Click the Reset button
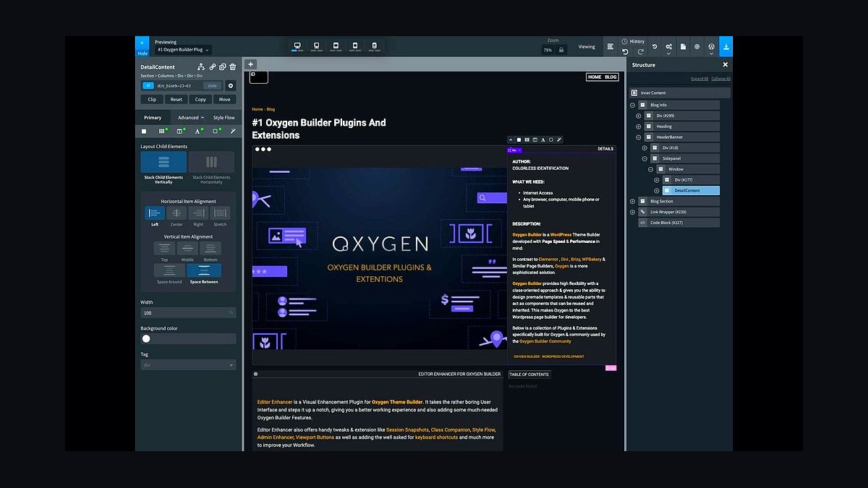This screenshot has width=868, height=488. coord(176,99)
